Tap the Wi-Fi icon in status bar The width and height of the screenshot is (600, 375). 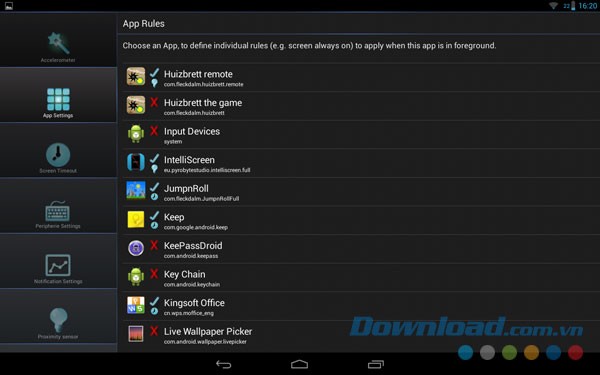tap(553, 5)
